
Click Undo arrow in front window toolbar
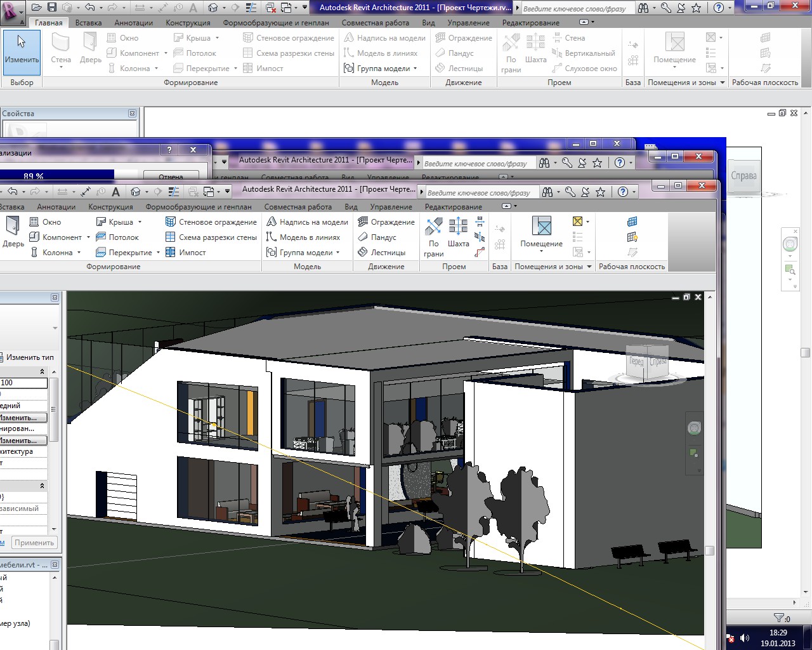tap(11, 192)
